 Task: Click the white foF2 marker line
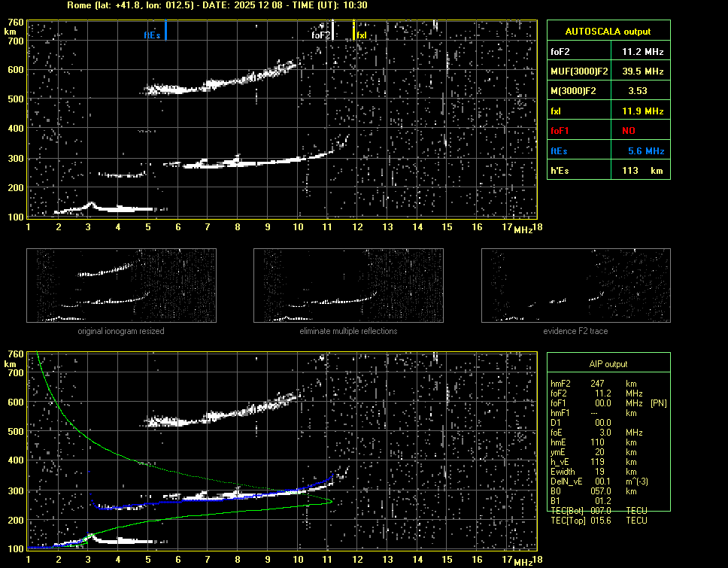[x=333, y=31]
